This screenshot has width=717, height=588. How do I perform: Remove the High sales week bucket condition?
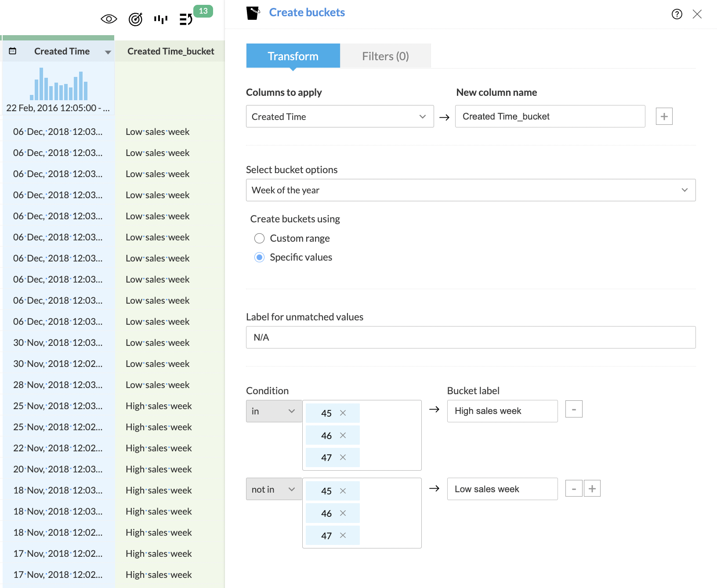pos(573,409)
